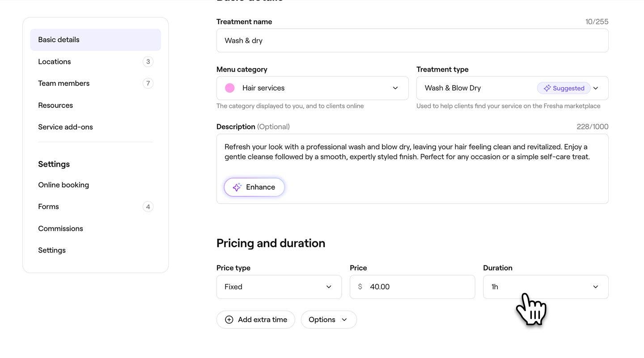Open the Forms settings item
The height and width of the screenshot is (358, 644).
[49, 207]
